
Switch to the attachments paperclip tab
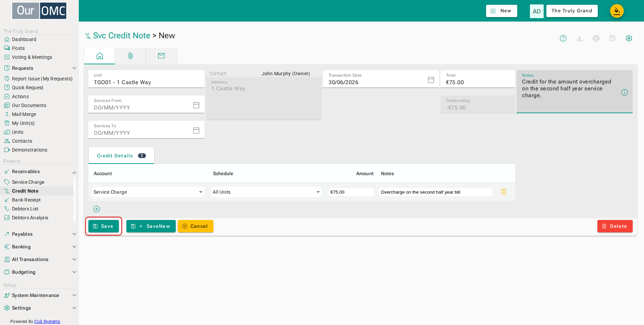[131, 56]
